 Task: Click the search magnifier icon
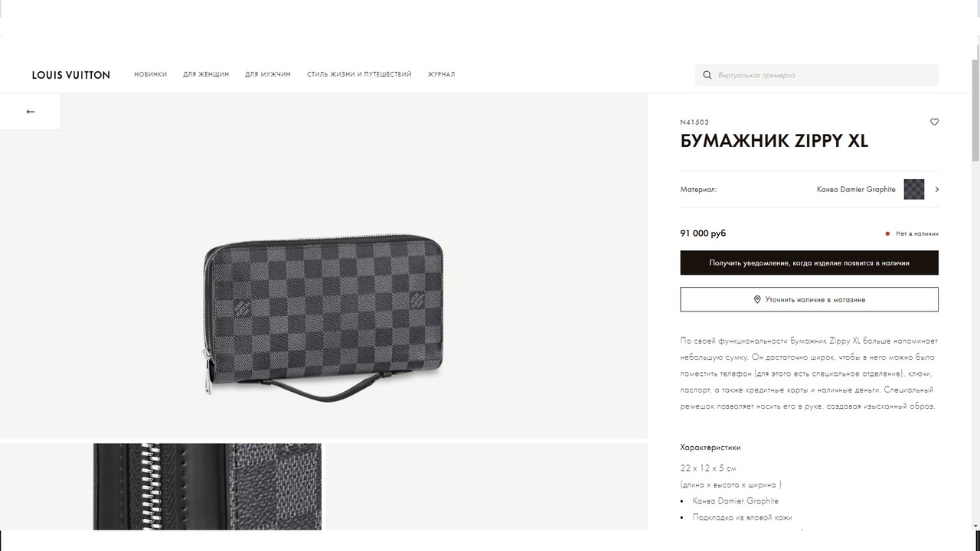[707, 75]
